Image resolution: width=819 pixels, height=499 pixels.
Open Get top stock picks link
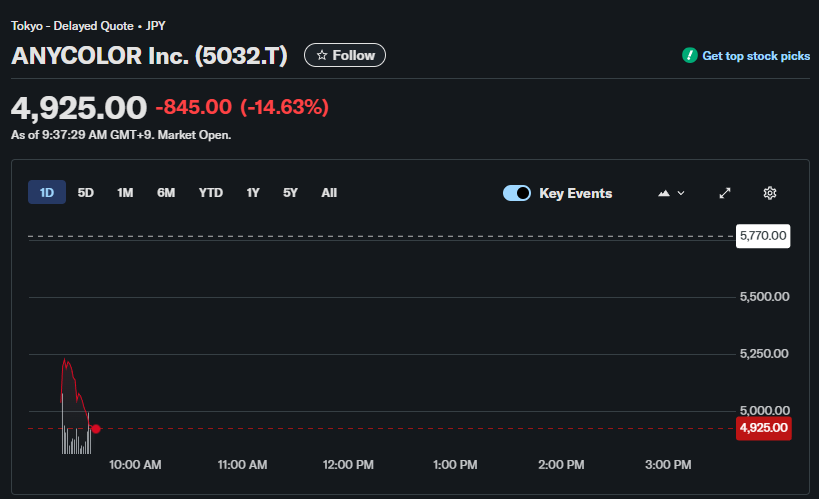pyautogui.click(x=756, y=56)
